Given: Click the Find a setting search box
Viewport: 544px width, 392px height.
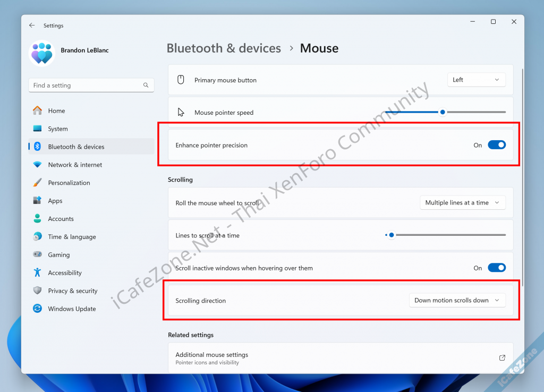Looking at the screenshot, I should tap(85, 85).
